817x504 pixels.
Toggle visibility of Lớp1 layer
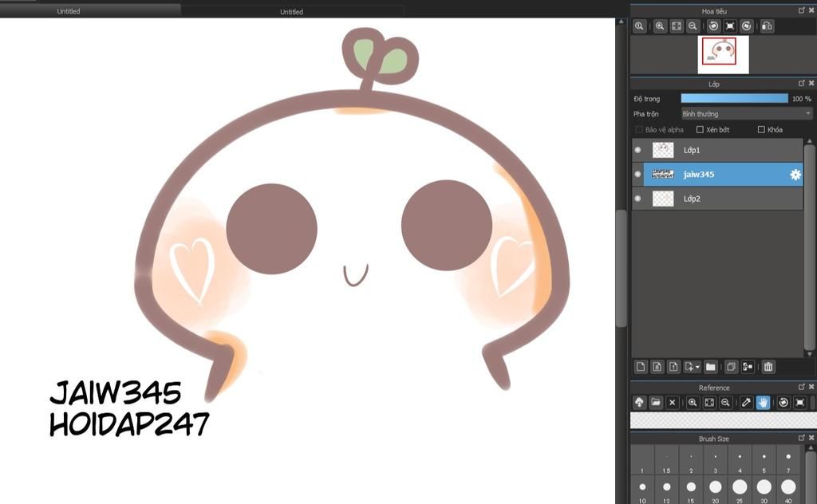637,150
